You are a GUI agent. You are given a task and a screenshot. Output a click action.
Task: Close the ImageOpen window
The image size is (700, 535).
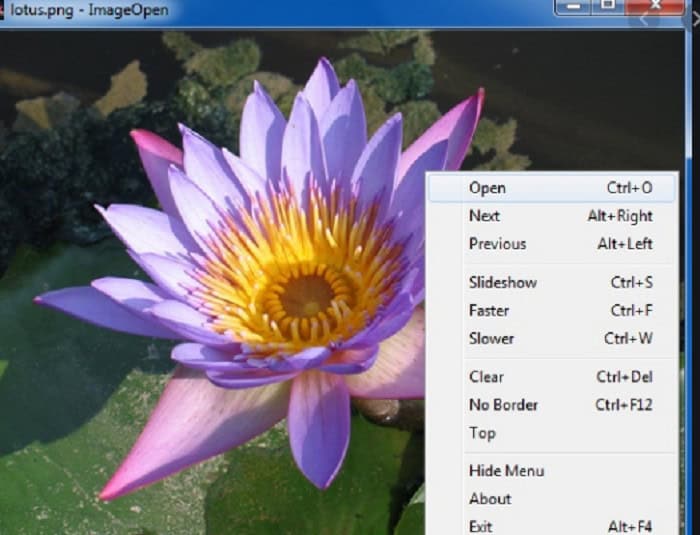tap(654, 7)
